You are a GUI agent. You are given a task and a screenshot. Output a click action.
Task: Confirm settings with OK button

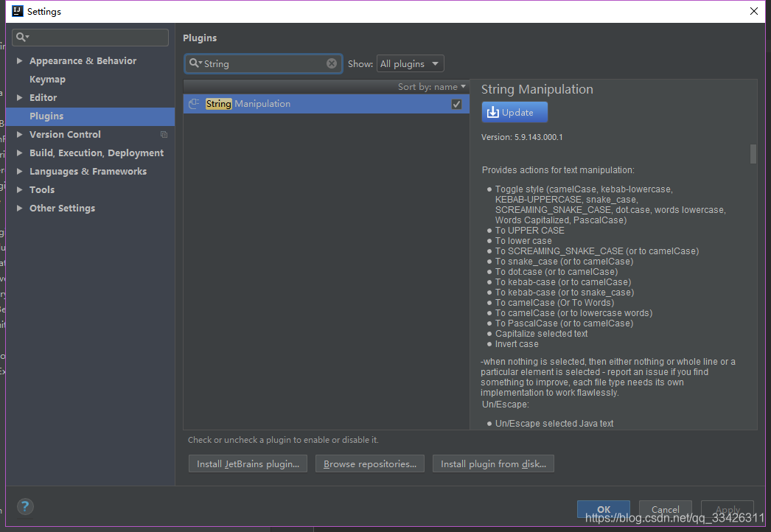(604, 509)
